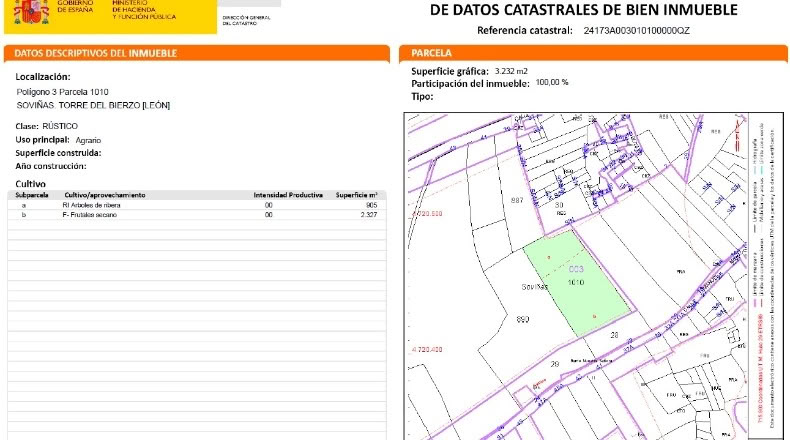Click the 'Soviñas' place label on map

pos(534,287)
